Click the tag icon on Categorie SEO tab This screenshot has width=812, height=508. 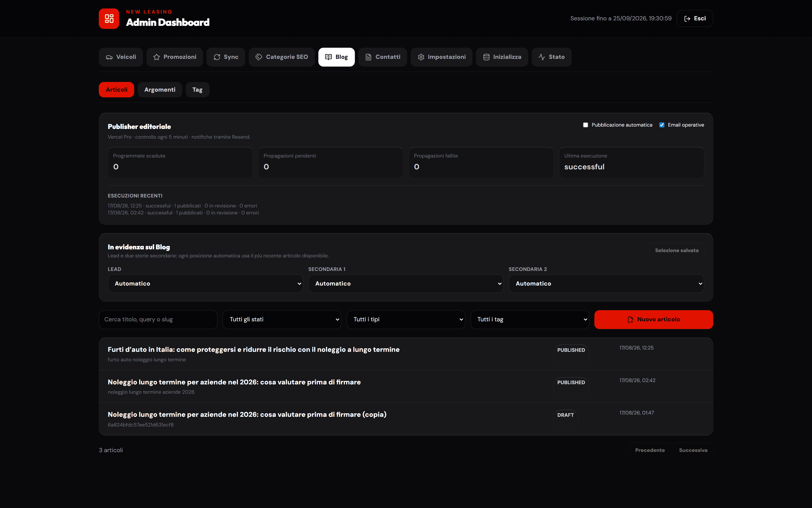[x=259, y=57]
